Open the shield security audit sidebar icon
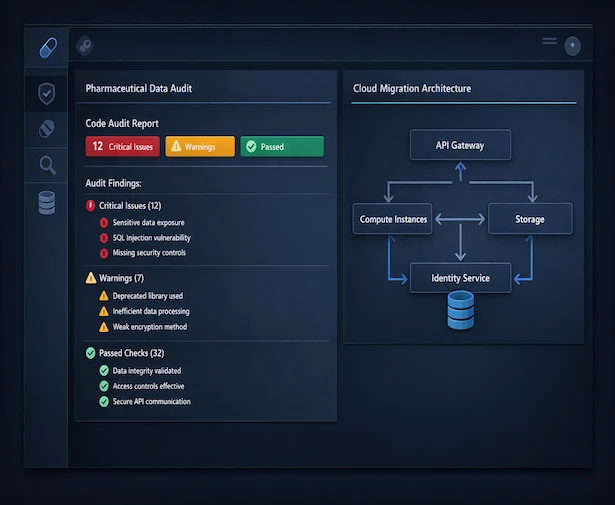Screen dimensions: 615x505 [47, 94]
